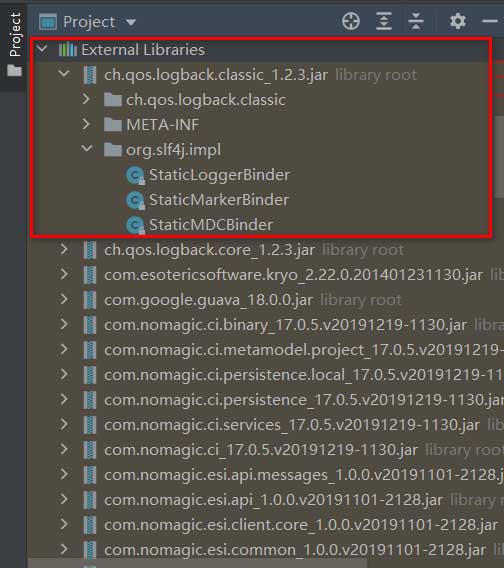The width and height of the screenshot is (504, 568).
Task: Click the kryo jar archive icon
Action: [x=90, y=275]
